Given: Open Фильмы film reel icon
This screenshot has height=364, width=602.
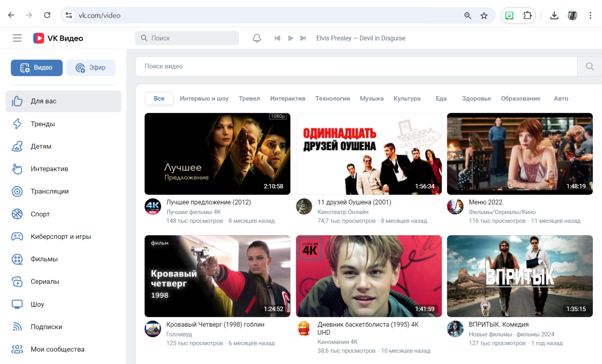Looking at the screenshot, I should pyautogui.click(x=17, y=259).
